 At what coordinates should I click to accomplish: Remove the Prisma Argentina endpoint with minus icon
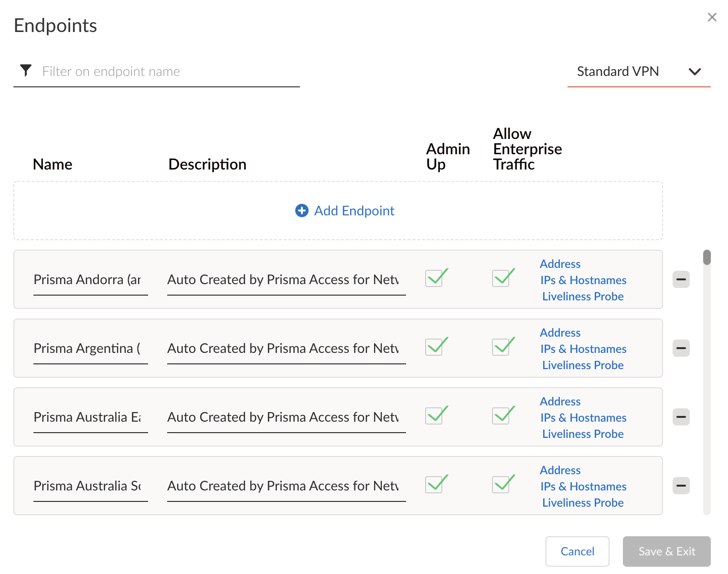click(681, 348)
